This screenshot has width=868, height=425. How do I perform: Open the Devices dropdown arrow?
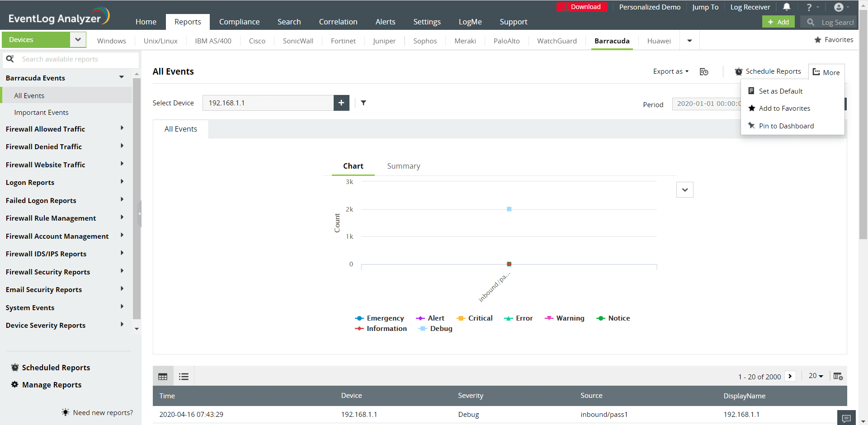click(x=78, y=40)
